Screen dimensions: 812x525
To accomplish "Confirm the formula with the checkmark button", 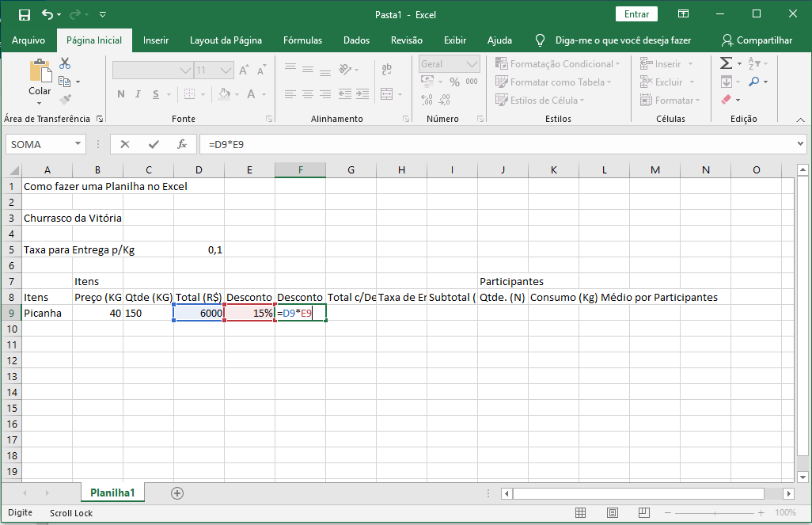I will tap(154, 144).
